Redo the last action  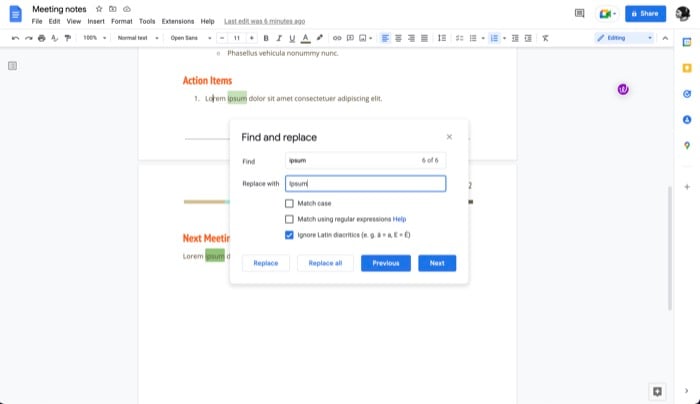pyautogui.click(x=29, y=38)
